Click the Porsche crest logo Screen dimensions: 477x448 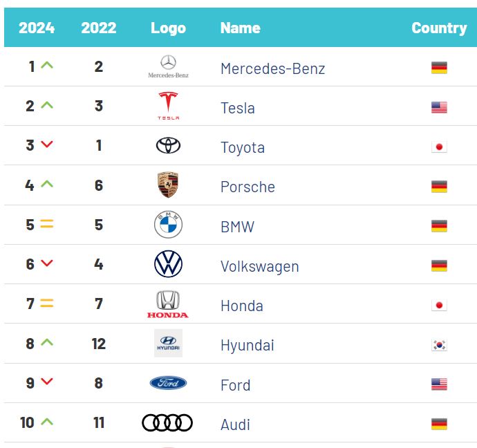168,185
